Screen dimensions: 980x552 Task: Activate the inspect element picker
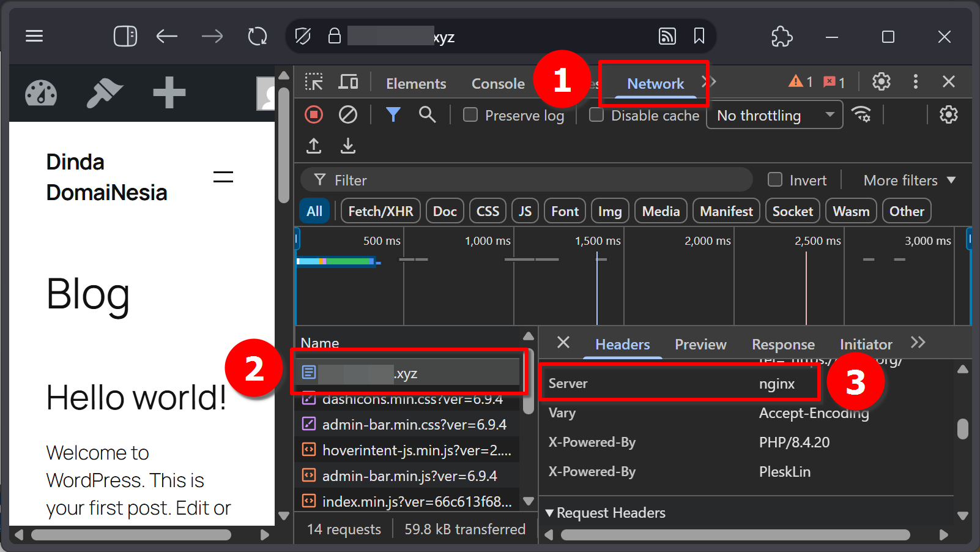(314, 82)
